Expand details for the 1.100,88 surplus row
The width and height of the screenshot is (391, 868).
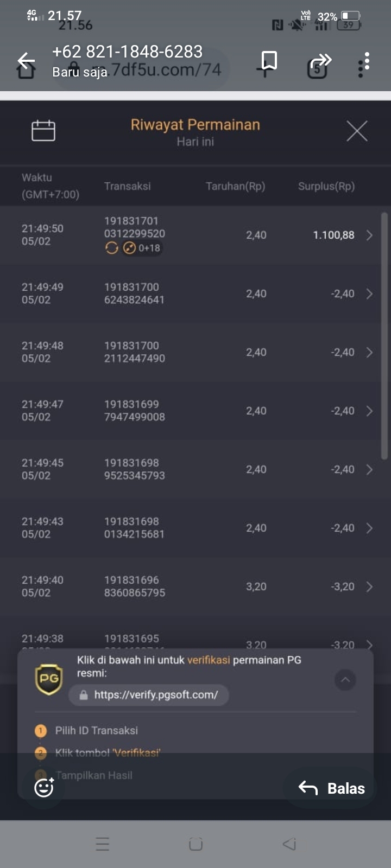(369, 235)
